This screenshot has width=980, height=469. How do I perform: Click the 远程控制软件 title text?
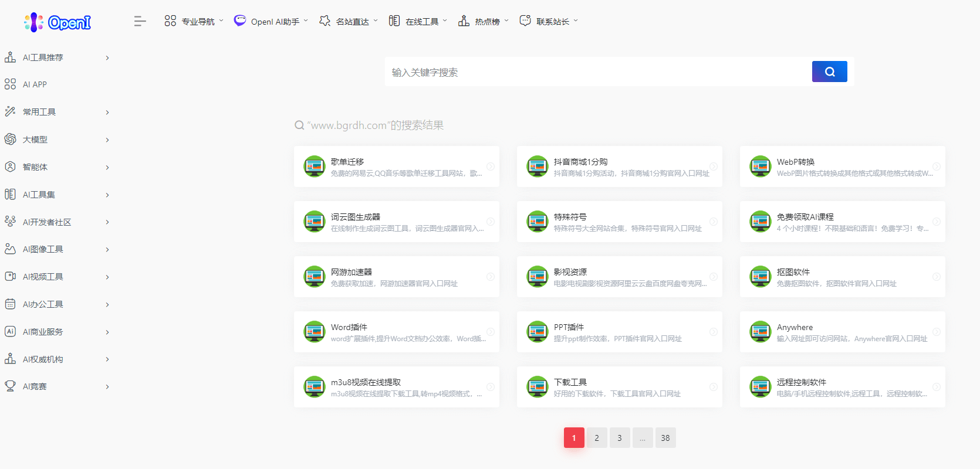802,382
